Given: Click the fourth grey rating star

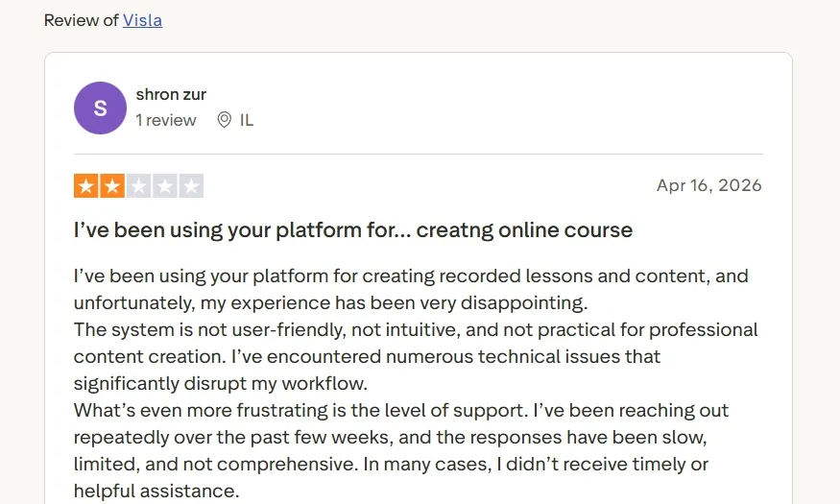Looking at the screenshot, I should click(164, 186).
